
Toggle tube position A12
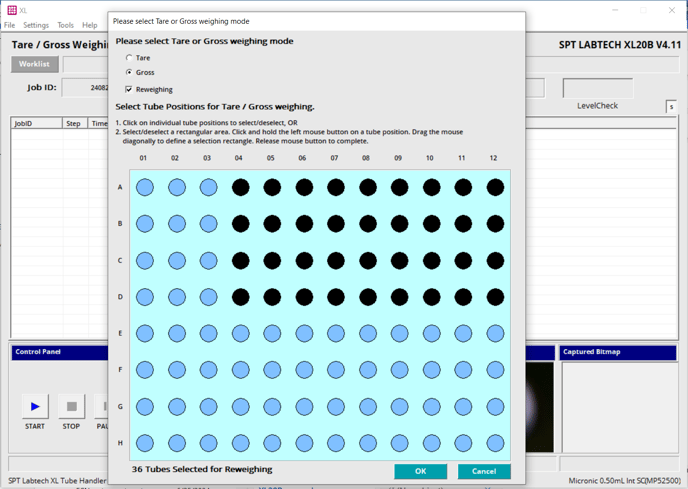pyautogui.click(x=495, y=187)
